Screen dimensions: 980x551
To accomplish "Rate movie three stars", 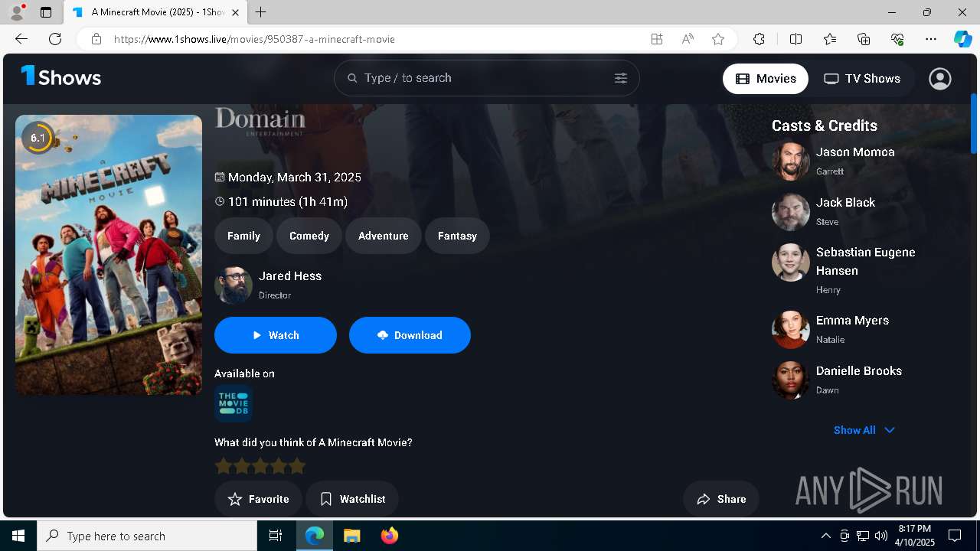I will pos(260,465).
